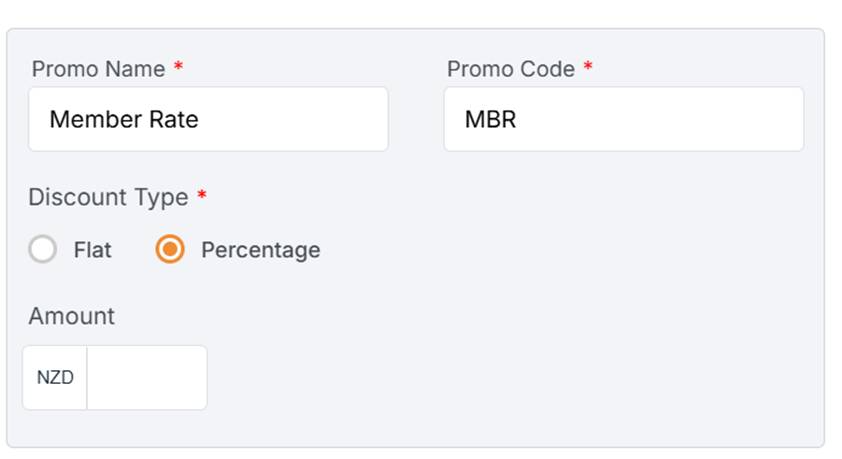Click the orange dot inside Percentage radio

(170, 249)
